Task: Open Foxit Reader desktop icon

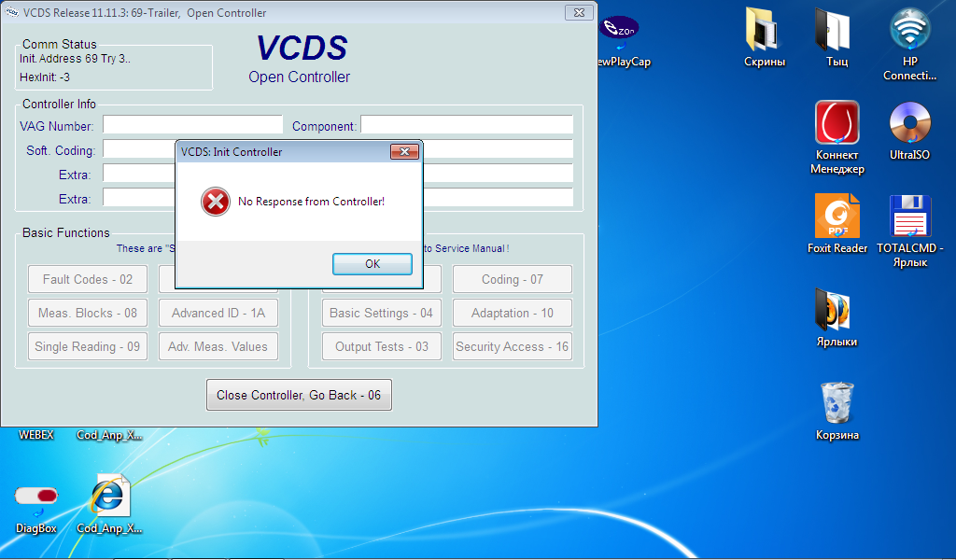Action: (837, 224)
